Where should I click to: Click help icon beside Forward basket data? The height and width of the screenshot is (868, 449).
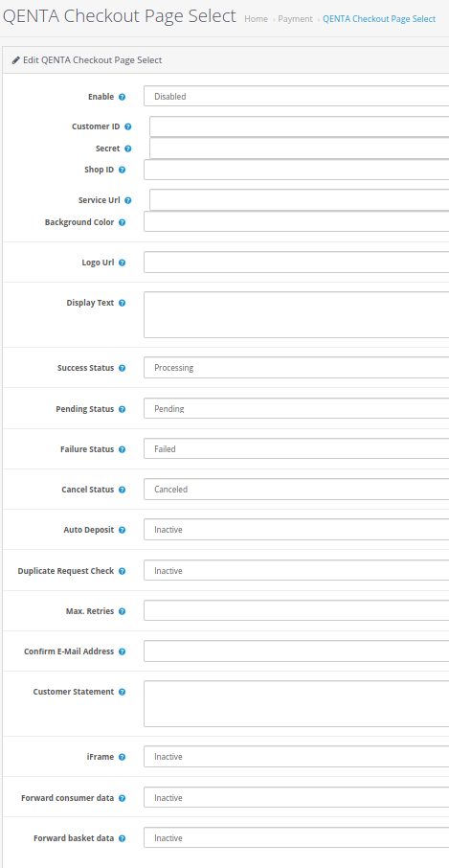(123, 838)
